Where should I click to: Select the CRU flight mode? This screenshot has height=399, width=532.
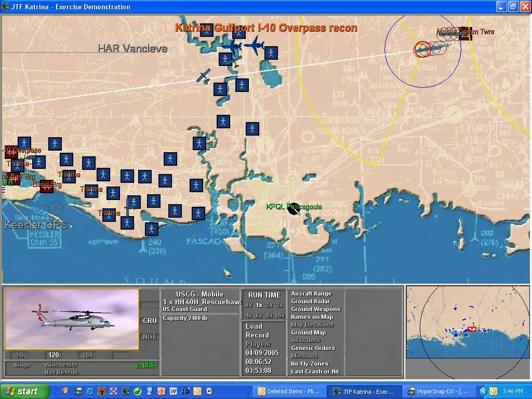click(x=150, y=321)
